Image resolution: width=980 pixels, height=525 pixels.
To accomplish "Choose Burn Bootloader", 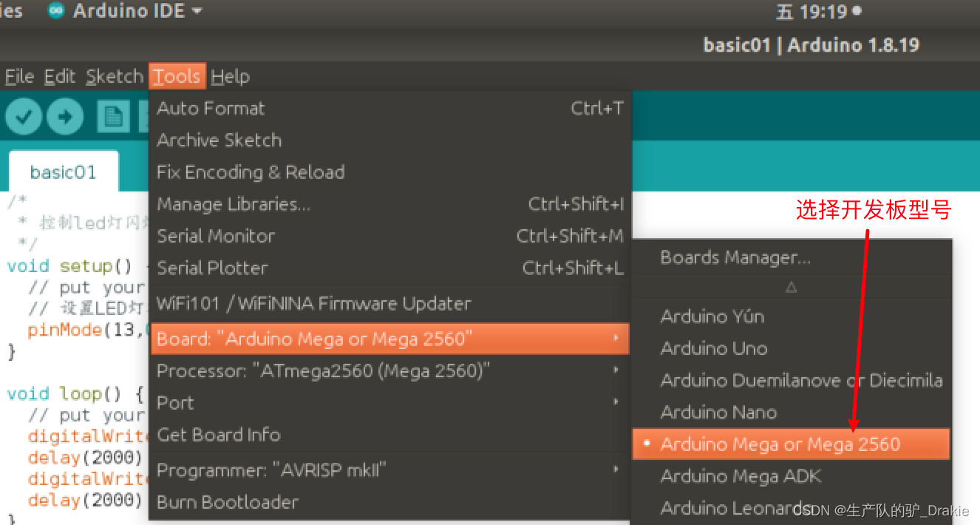I will pyautogui.click(x=390, y=502).
